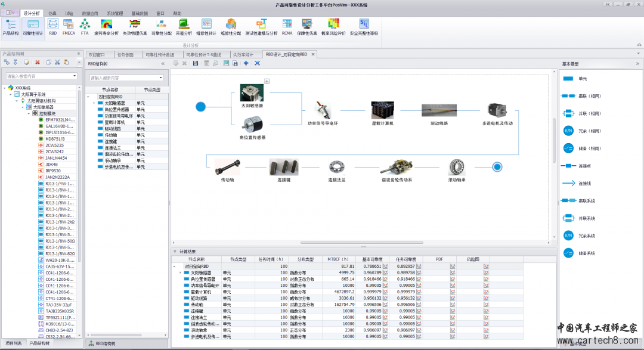
Task: Expand the plus box above 太阳敏感器 block
Action: pos(267,81)
